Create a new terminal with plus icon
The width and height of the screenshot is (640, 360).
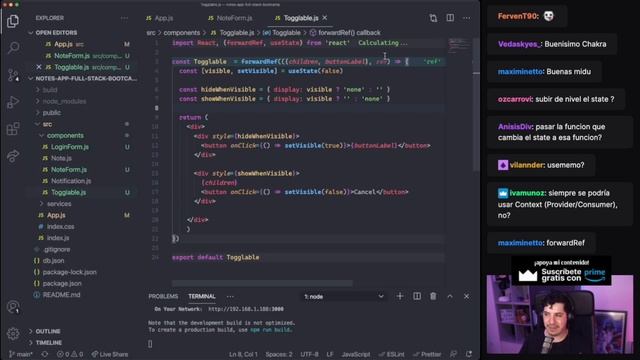pyautogui.click(x=400, y=296)
